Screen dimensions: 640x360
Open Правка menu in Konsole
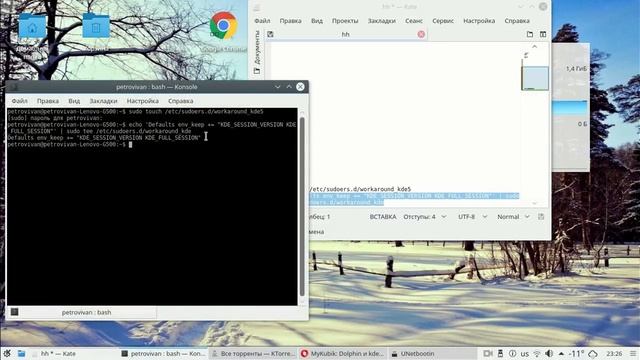click(x=48, y=101)
